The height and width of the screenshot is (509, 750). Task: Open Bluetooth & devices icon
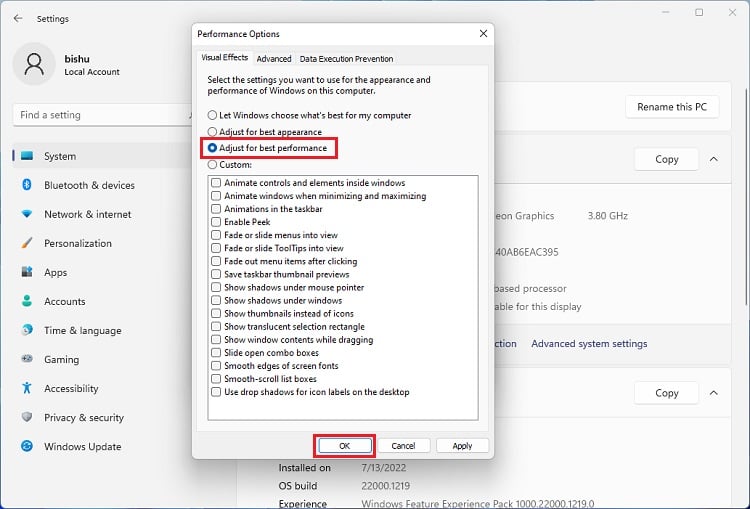coord(27,185)
